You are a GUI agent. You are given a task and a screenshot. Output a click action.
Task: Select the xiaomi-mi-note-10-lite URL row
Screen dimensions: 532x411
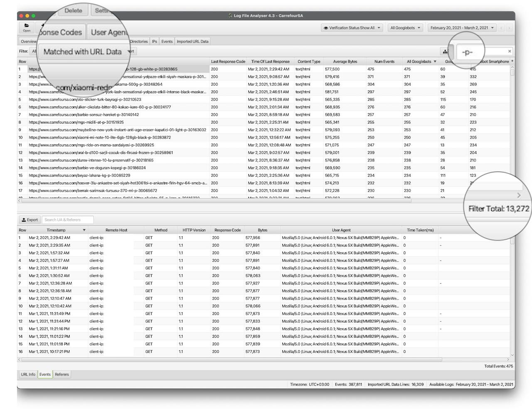264,137
